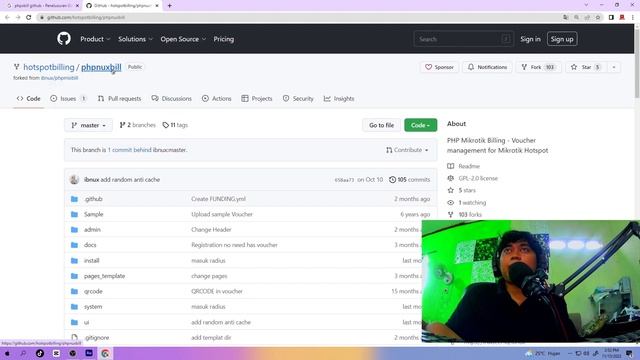
Task: Star the repository
Action: point(585,67)
